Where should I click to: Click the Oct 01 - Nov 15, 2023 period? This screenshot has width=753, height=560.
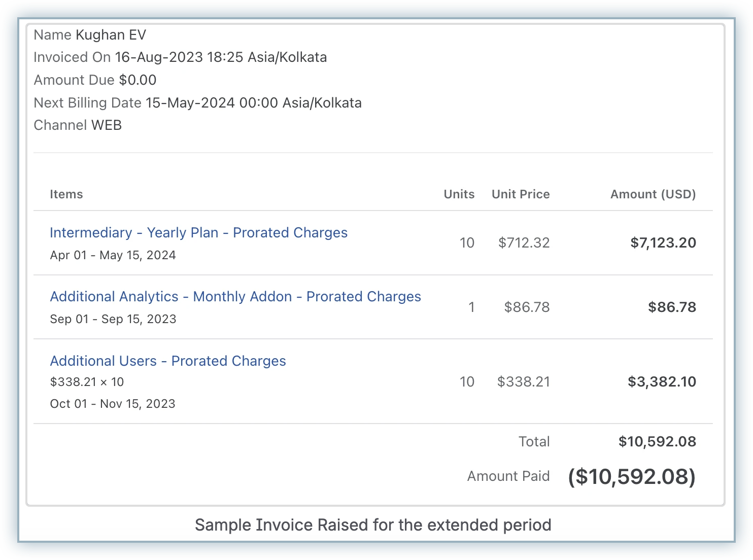coord(113,404)
